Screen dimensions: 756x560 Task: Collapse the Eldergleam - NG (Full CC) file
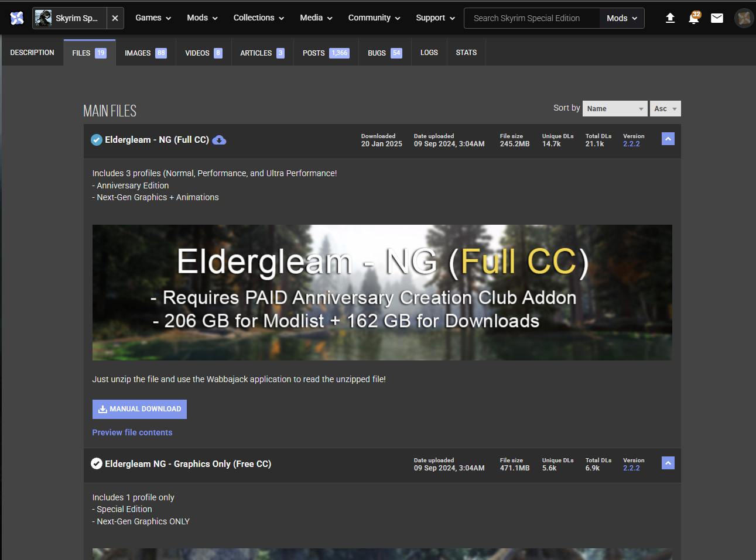click(x=668, y=139)
